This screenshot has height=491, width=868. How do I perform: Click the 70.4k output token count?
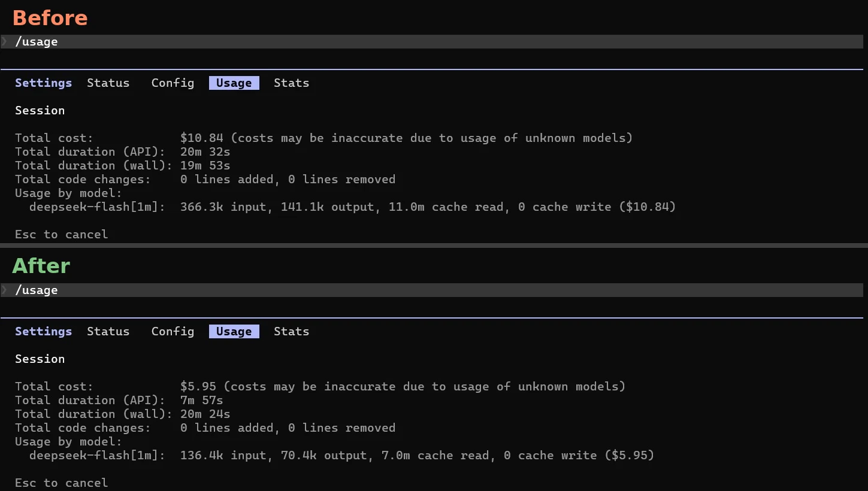(x=299, y=456)
